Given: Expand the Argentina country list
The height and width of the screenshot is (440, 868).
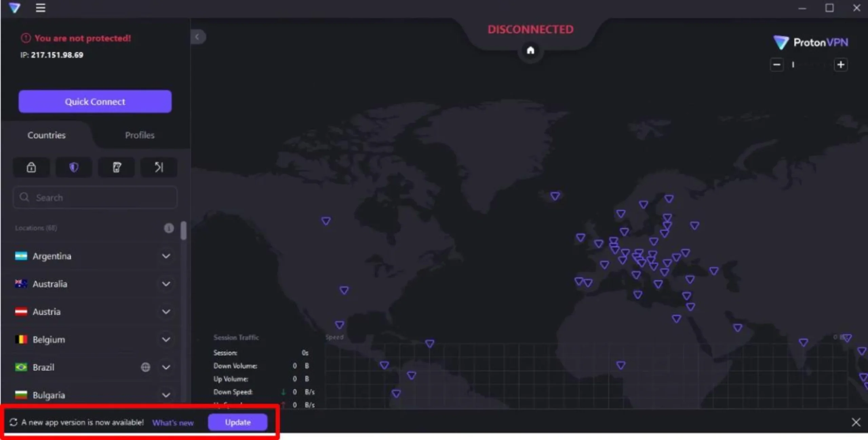Looking at the screenshot, I should click(x=166, y=256).
